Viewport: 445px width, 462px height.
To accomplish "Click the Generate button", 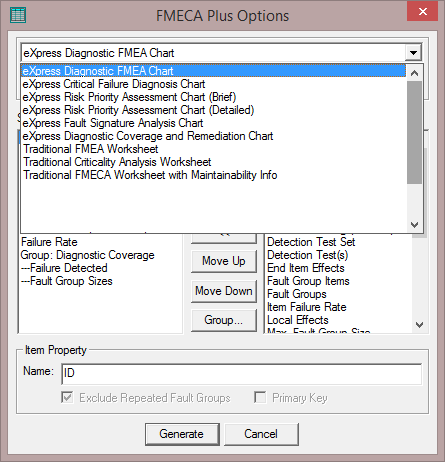I will pyautogui.click(x=182, y=434).
